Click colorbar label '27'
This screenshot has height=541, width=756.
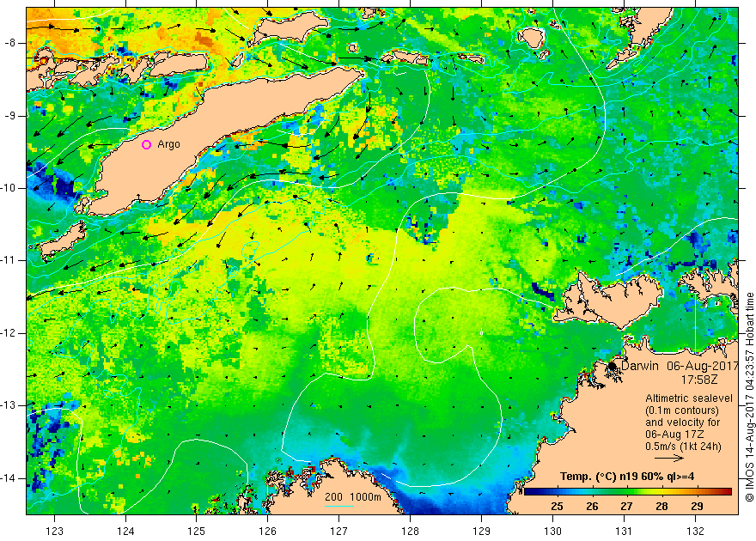(626, 507)
